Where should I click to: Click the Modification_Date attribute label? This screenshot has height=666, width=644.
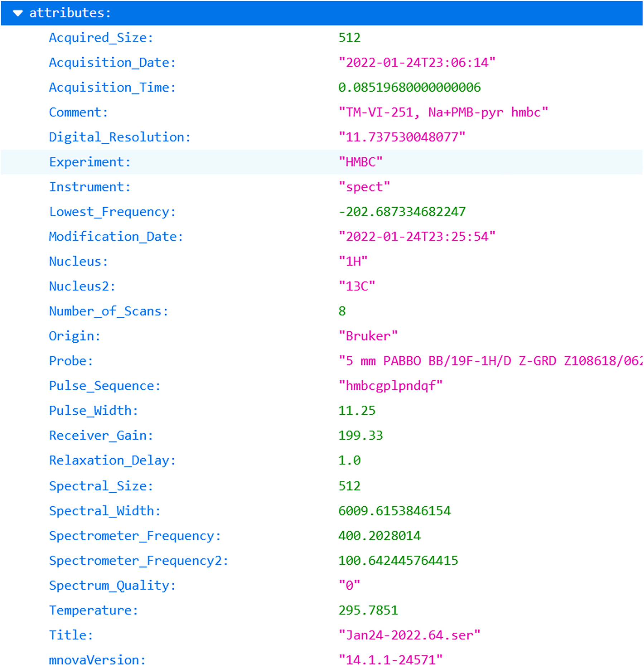click(x=115, y=236)
